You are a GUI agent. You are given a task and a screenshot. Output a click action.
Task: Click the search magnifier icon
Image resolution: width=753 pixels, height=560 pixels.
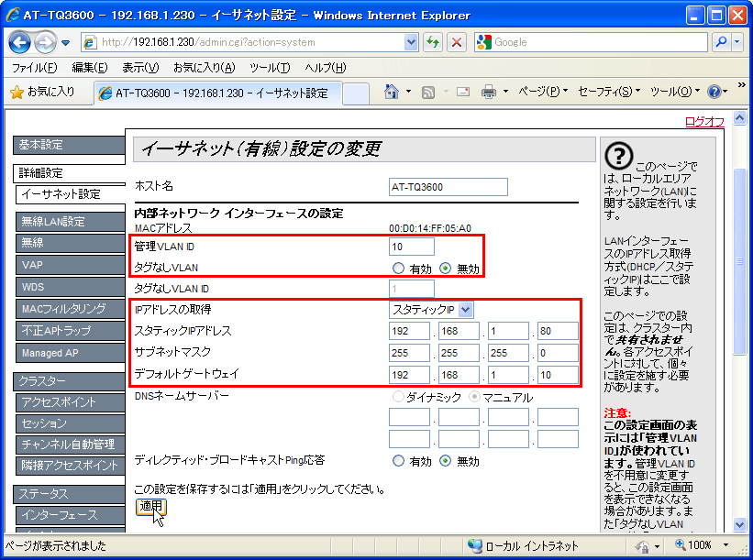(721, 42)
